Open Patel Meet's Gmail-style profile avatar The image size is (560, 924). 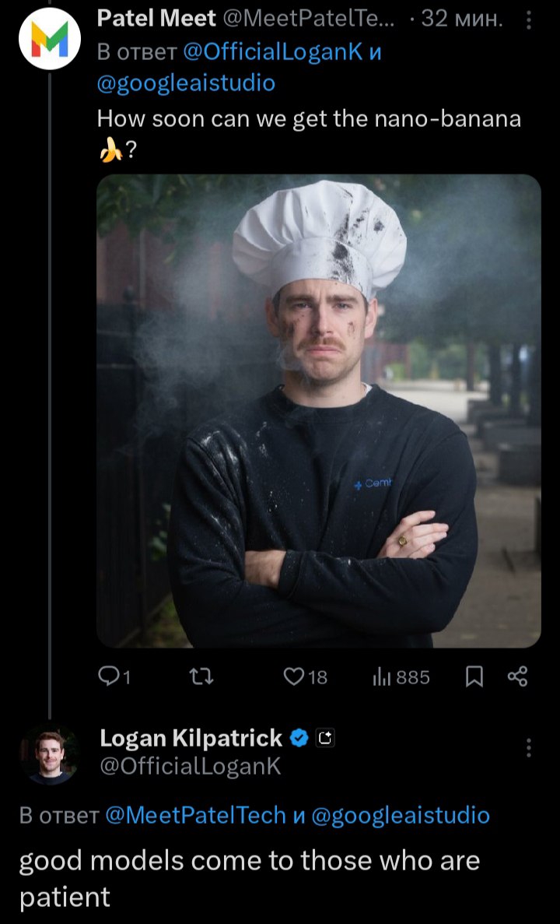click(x=50, y=39)
